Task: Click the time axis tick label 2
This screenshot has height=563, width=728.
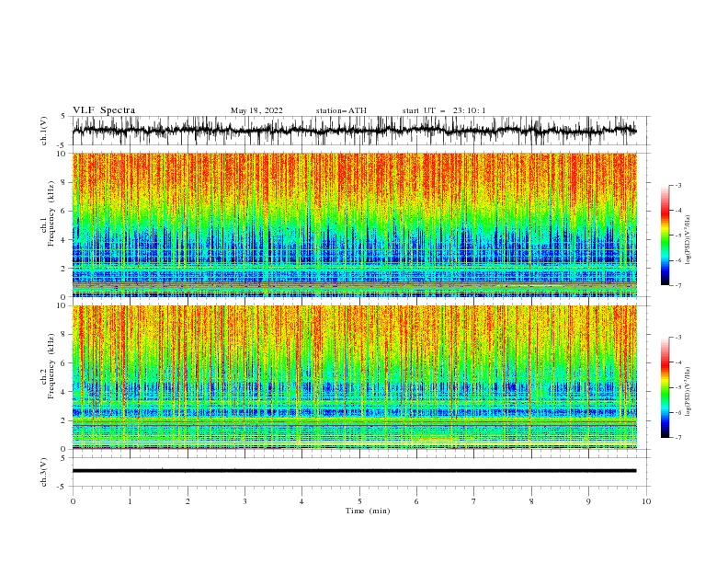Action: click(x=188, y=501)
